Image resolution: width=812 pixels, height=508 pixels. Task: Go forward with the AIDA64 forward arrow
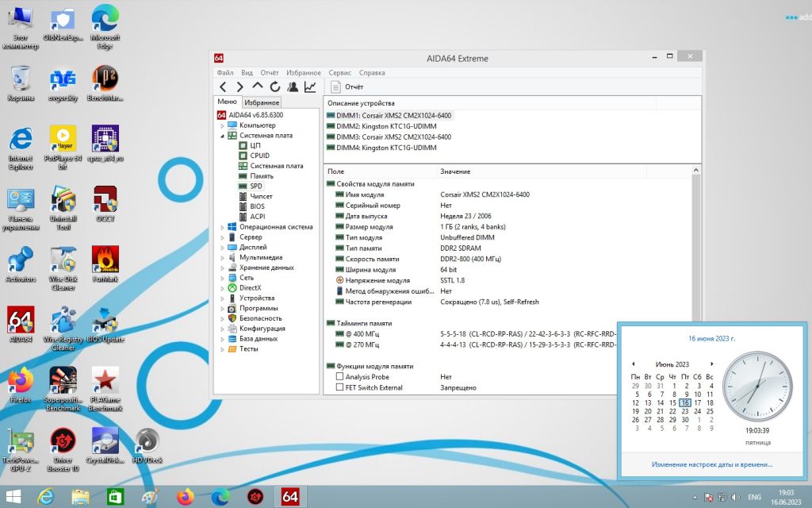tap(239, 87)
